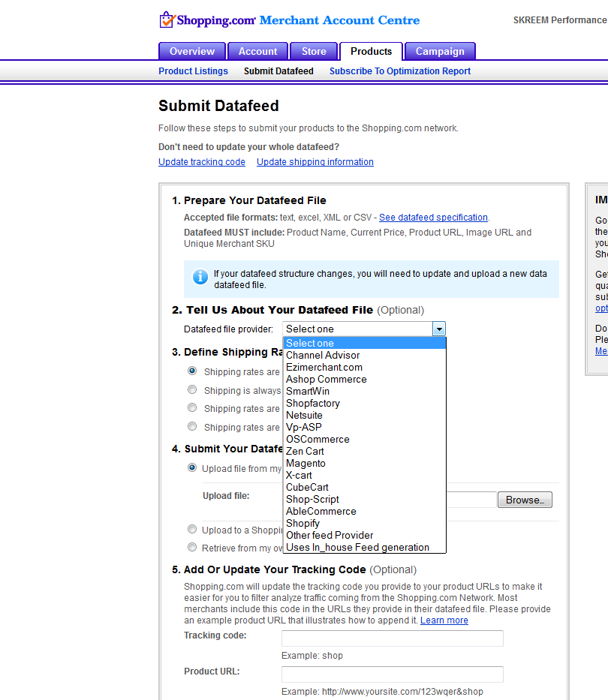Viewport: 608px width, 700px height.
Task: Select Other feed Provider option
Action: click(365, 535)
